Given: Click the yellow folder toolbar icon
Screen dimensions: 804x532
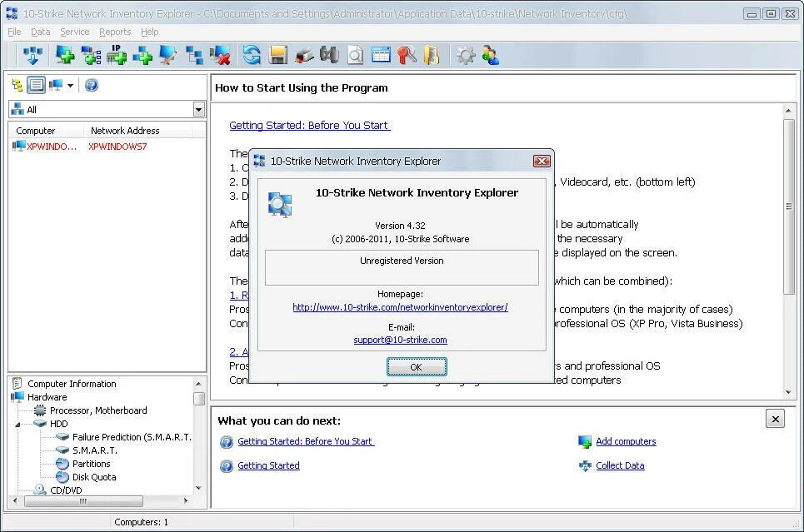Looking at the screenshot, I should point(432,55).
